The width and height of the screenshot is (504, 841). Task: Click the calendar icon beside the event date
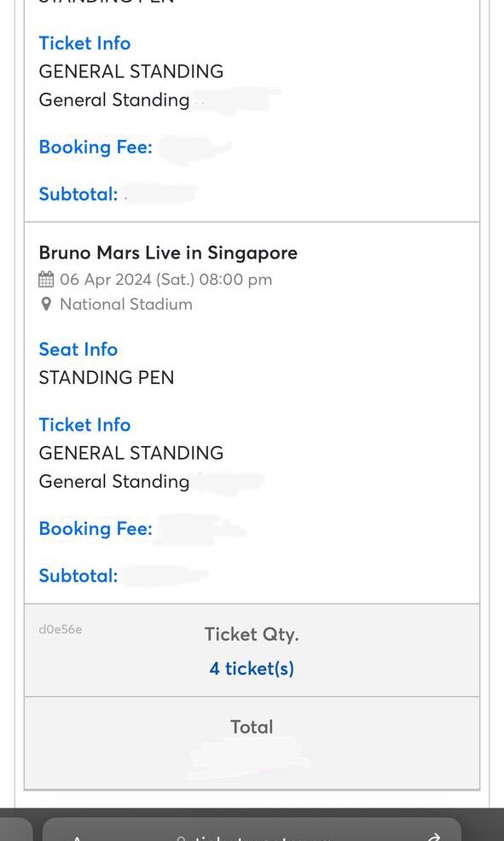(x=47, y=279)
